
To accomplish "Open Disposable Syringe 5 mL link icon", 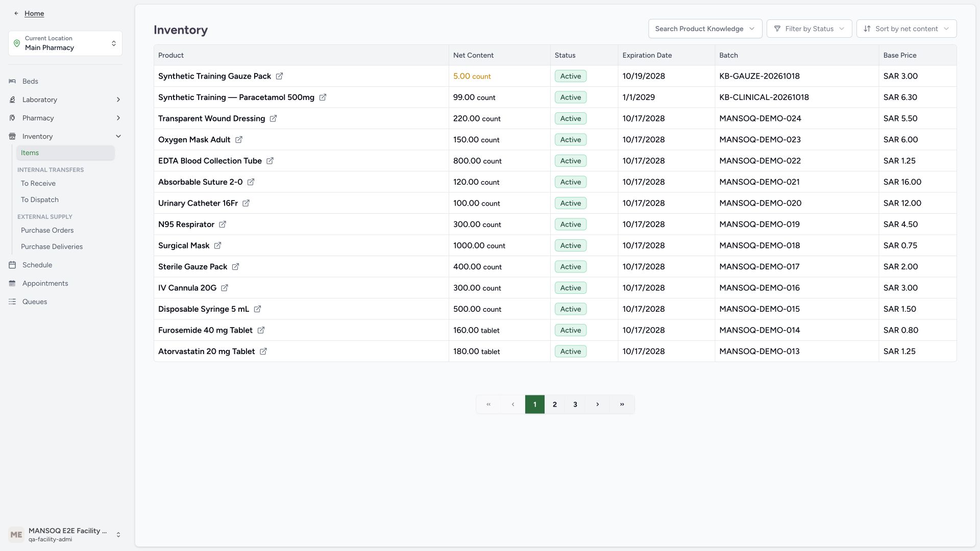I will [257, 309].
